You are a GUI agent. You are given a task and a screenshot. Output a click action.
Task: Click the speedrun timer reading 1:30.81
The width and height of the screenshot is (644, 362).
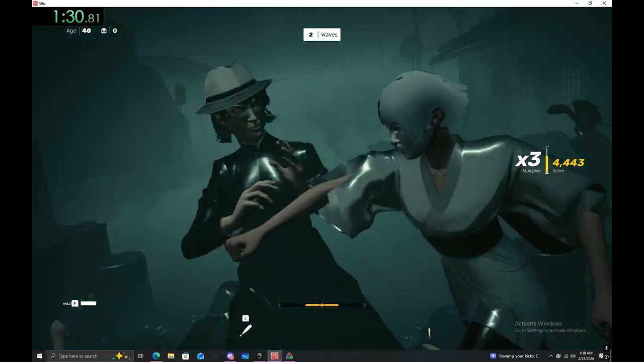click(76, 17)
